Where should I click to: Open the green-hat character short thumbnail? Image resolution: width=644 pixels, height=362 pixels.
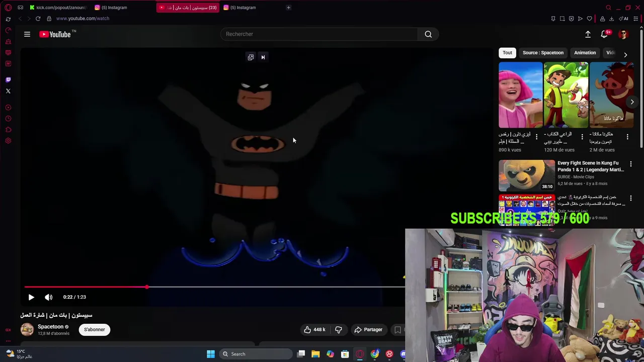(566, 95)
